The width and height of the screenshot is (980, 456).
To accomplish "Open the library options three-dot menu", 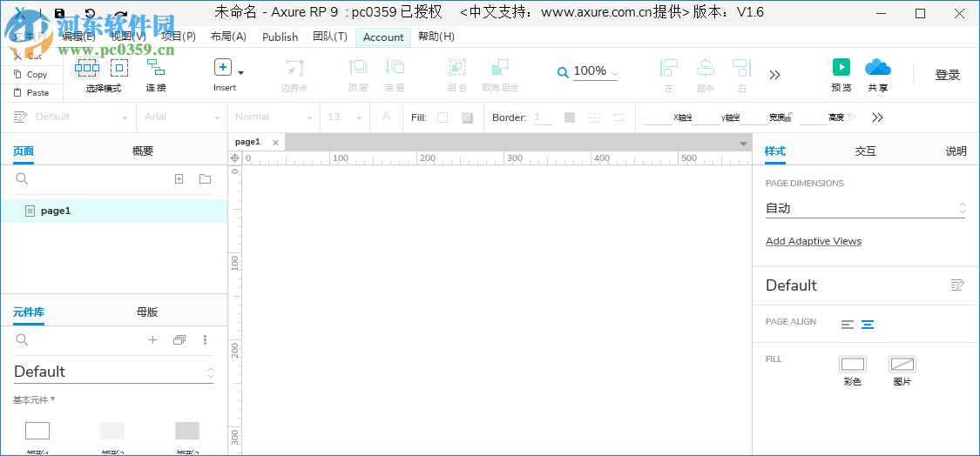I will point(205,339).
